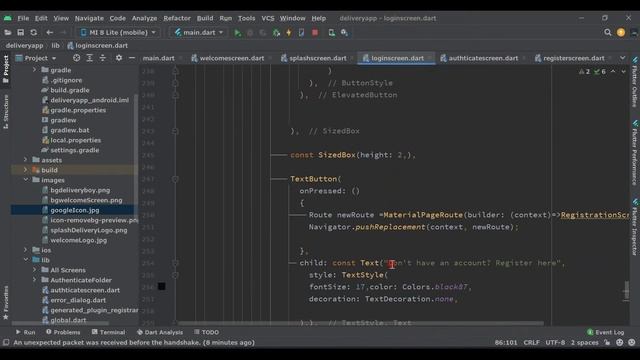Expand the build folder
Viewport: 640px width, 360px height.
point(25,170)
